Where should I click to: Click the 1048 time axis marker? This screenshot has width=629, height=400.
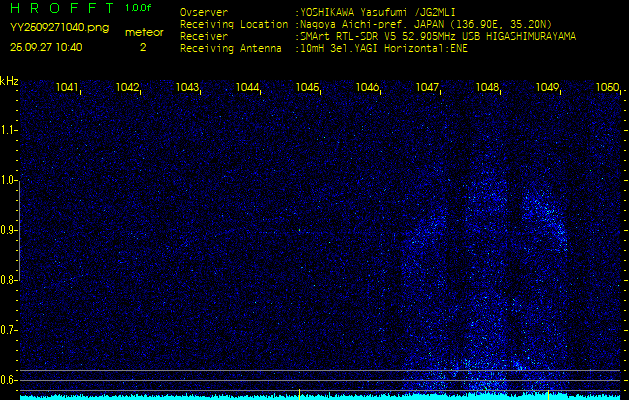point(487,87)
